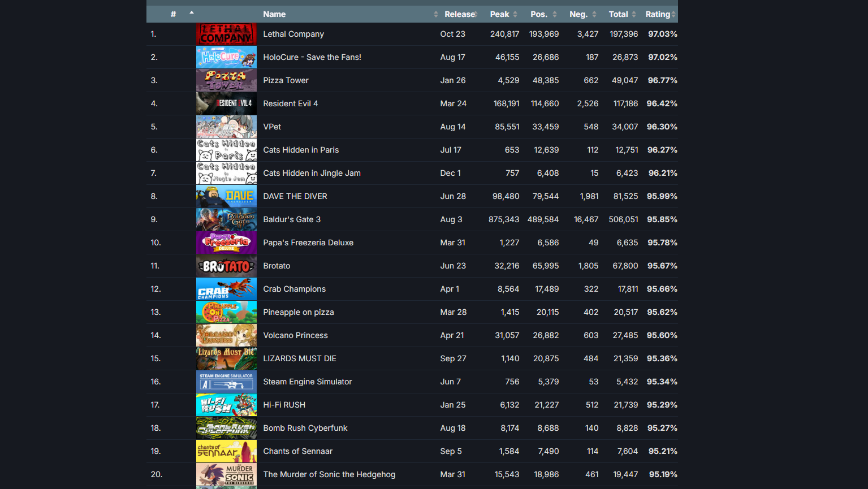Sort by Release date column header
Viewport: 868px width, 489px height.
(460, 14)
